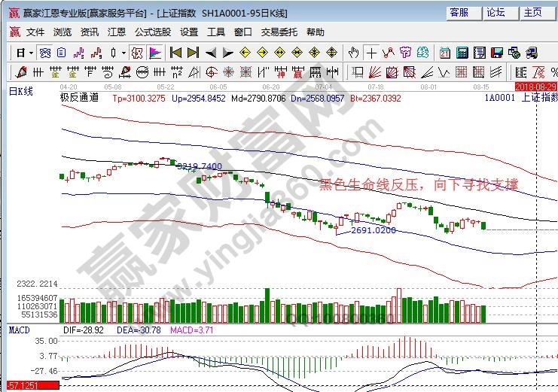This screenshot has width=558, height=392.
Task: Jump to the last bar arrow icon
Action: (193, 53)
